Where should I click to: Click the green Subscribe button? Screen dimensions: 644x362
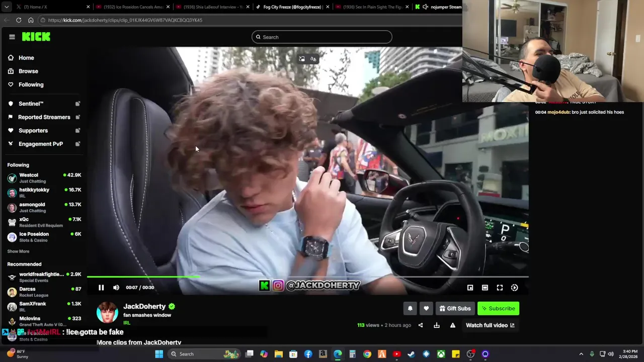(498, 308)
